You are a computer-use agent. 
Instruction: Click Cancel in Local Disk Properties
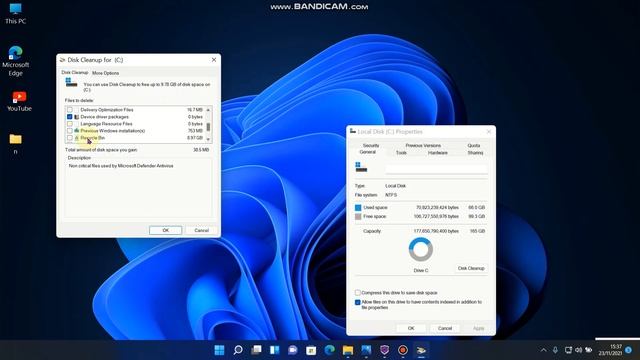pyautogui.click(x=445, y=328)
